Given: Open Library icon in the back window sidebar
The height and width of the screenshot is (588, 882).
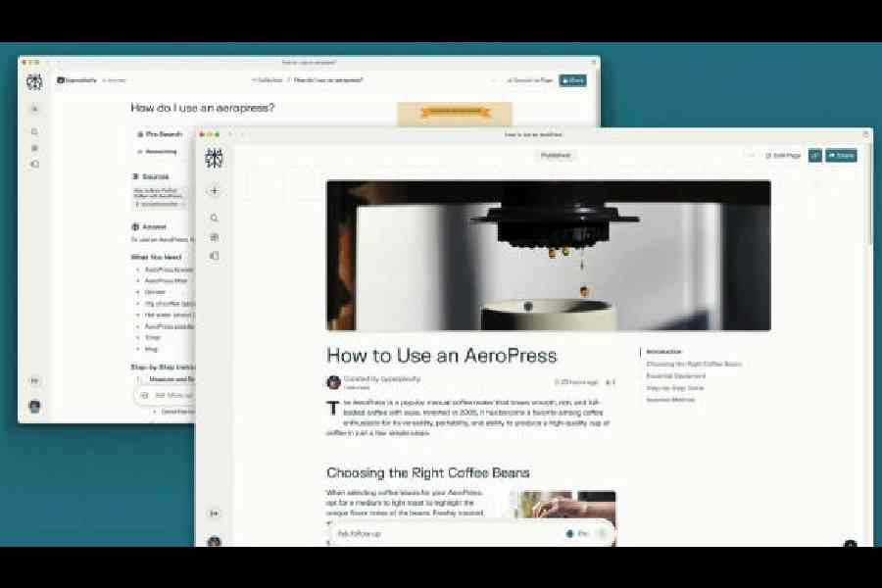Looking at the screenshot, I should coord(35,165).
